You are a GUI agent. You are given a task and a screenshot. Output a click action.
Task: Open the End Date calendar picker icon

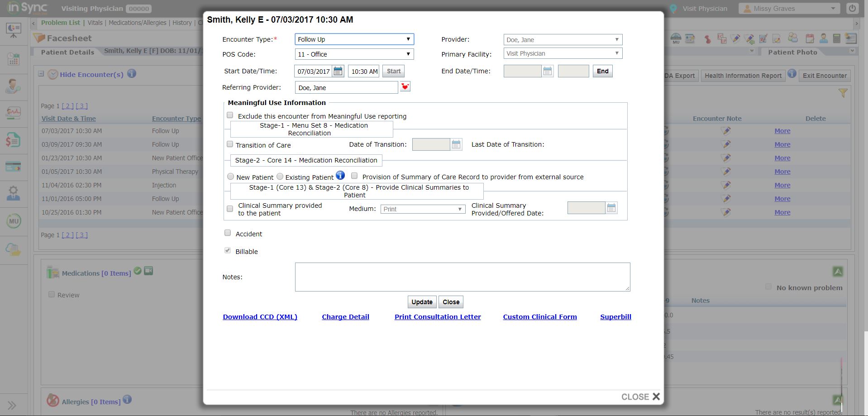tap(548, 72)
